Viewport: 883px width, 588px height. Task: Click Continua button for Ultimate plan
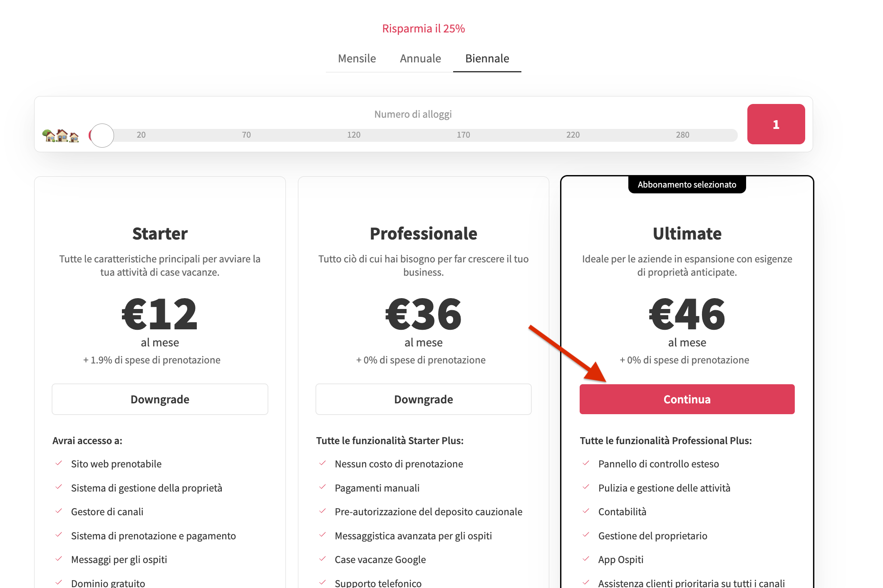(687, 399)
